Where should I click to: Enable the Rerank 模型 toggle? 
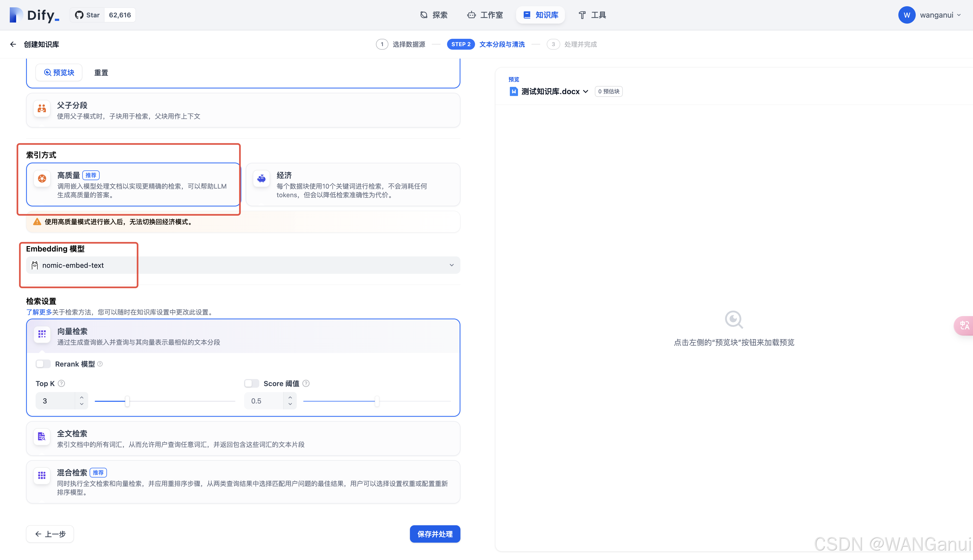click(x=43, y=364)
